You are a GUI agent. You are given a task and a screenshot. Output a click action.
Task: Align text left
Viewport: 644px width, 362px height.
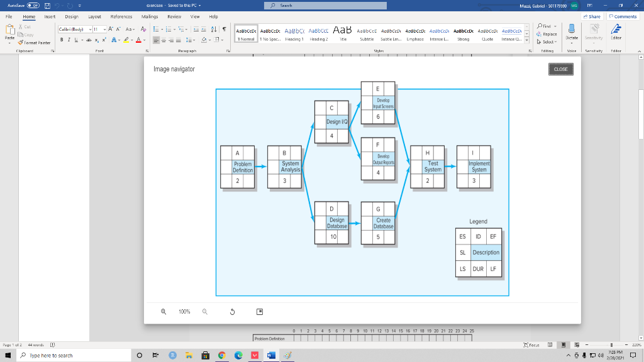click(x=156, y=40)
